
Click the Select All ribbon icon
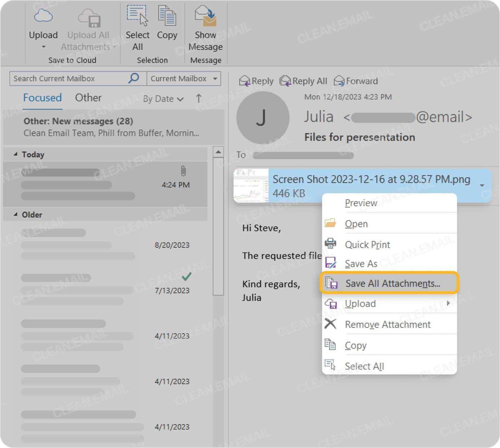[x=137, y=16]
